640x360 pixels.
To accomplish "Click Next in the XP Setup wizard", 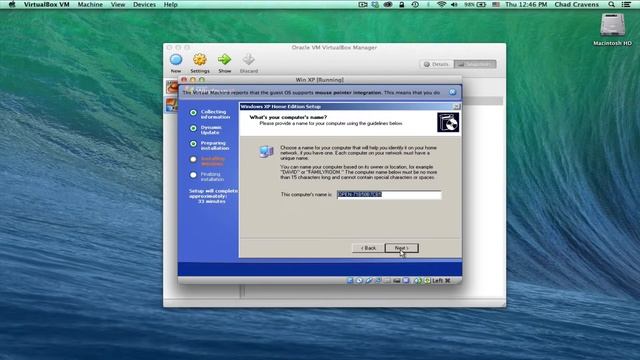I will tap(402, 248).
